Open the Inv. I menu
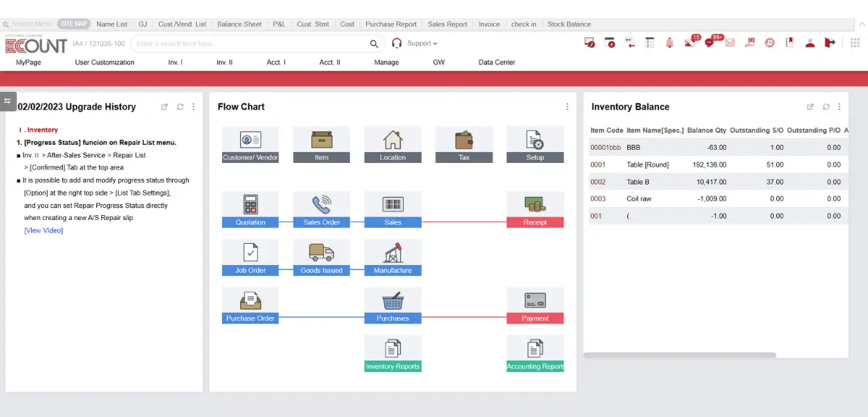This screenshot has width=868, height=417. click(175, 62)
